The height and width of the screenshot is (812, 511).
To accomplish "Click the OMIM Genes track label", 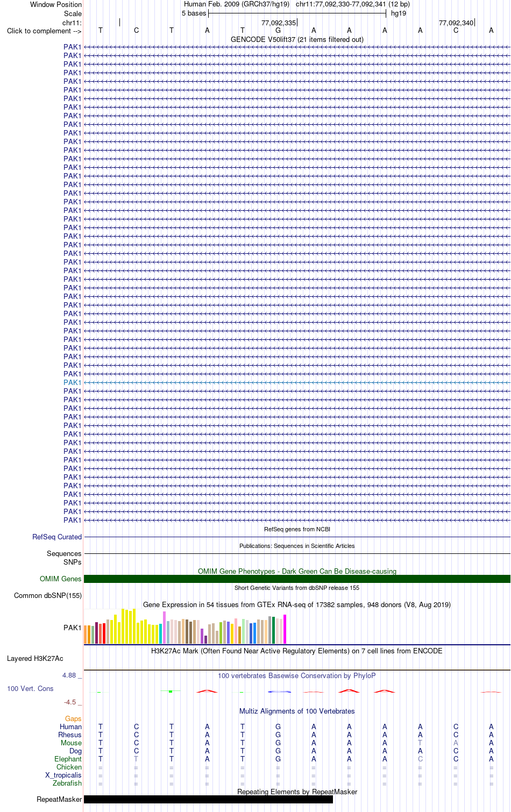I will click(61, 579).
